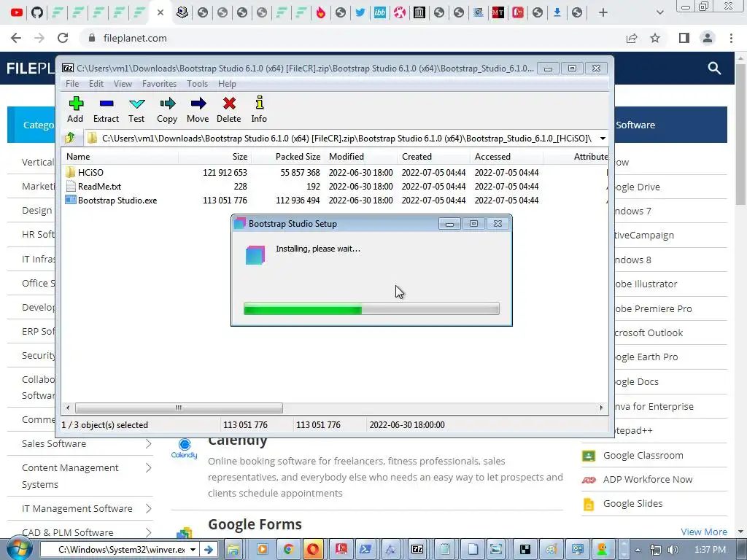Sort files by the Name column
This screenshot has width=747, height=560.
[120, 157]
